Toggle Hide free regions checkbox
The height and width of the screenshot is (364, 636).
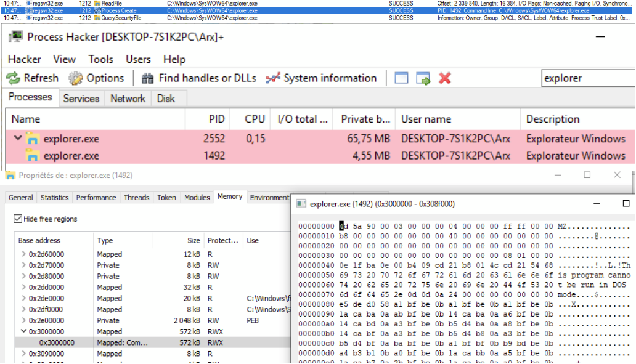click(17, 219)
